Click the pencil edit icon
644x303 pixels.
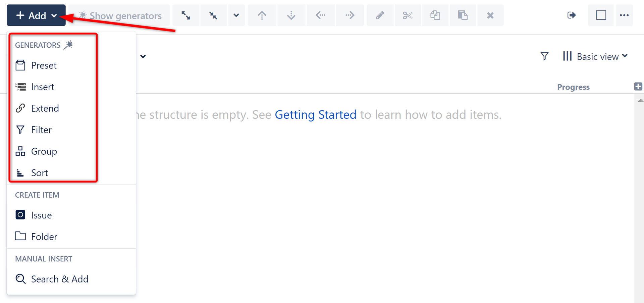point(380,15)
